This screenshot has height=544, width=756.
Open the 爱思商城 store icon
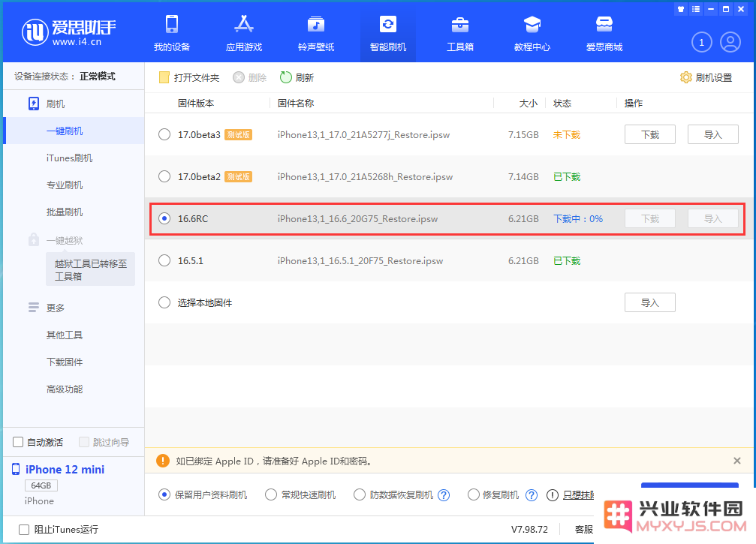tap(604, 24)
